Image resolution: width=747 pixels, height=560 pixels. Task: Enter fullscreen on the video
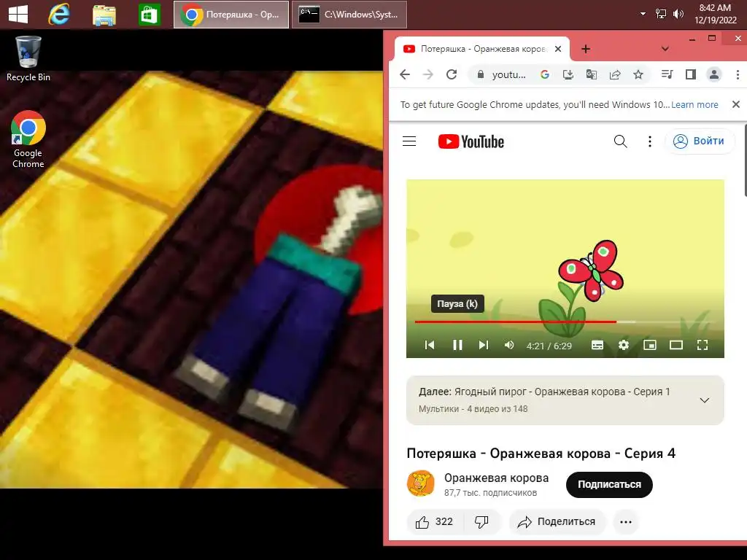point(703,345)
